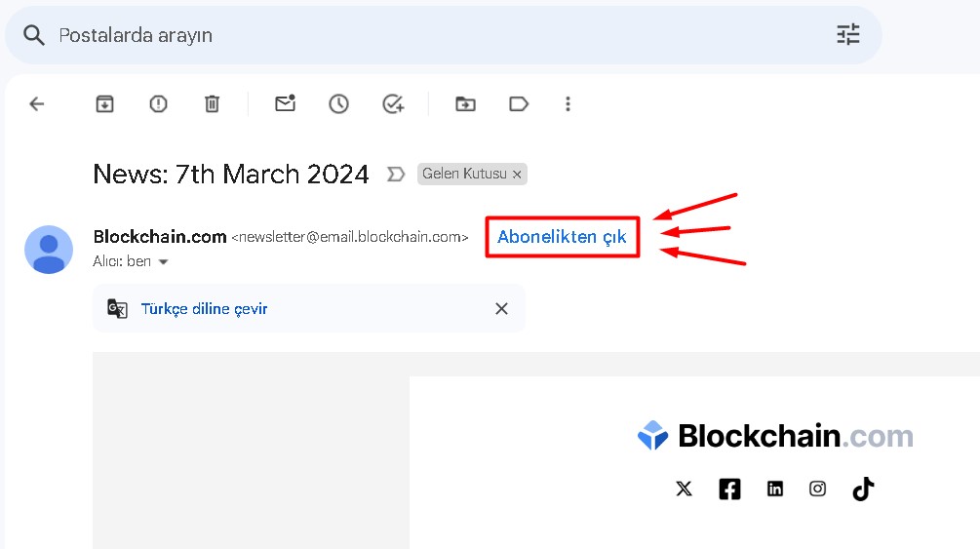Open the Blockchain.com TikTok icon
Image resolution: width=980 pixels, height=549 pixels.
(863, 489)
